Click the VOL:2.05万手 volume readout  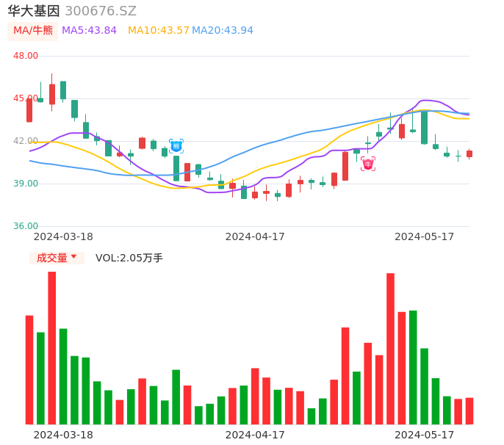point(129,258)
